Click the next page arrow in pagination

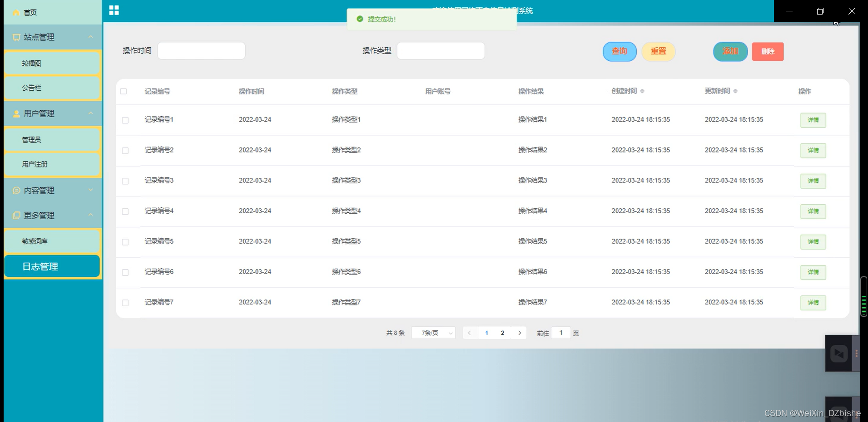pyautogui.click(x=520, y=333)
